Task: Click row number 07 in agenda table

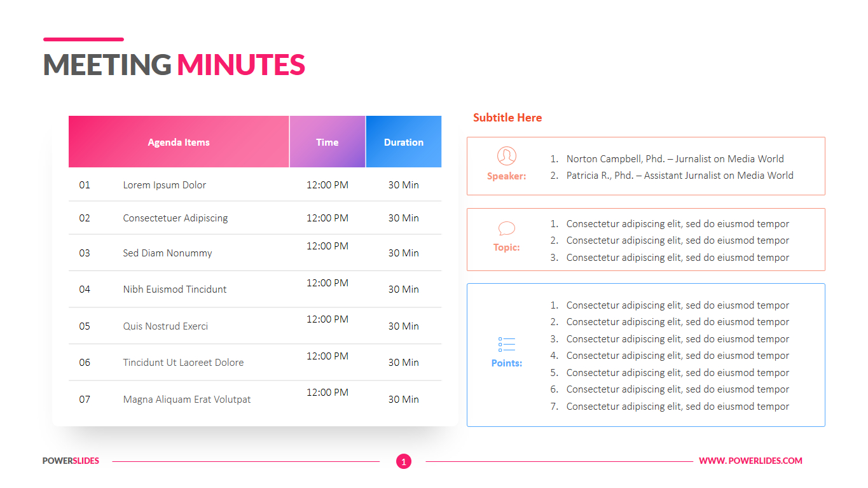Action: click(85, 400)
